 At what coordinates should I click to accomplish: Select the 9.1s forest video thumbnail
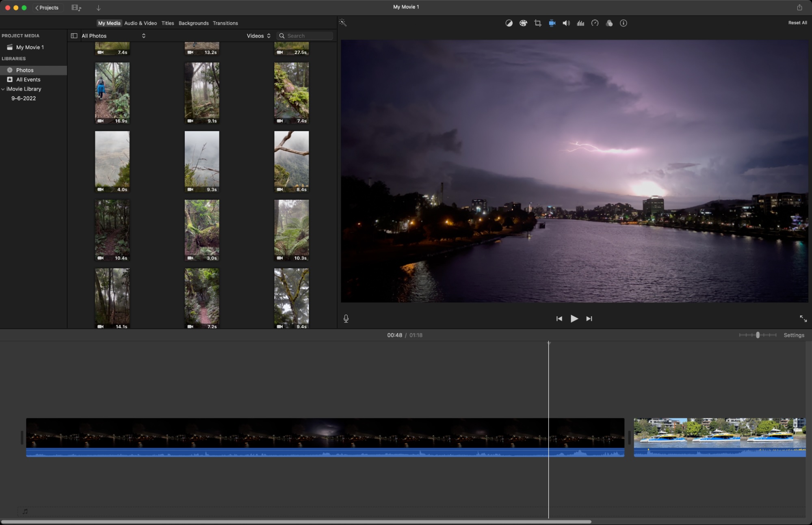click(x=202, y=93)
